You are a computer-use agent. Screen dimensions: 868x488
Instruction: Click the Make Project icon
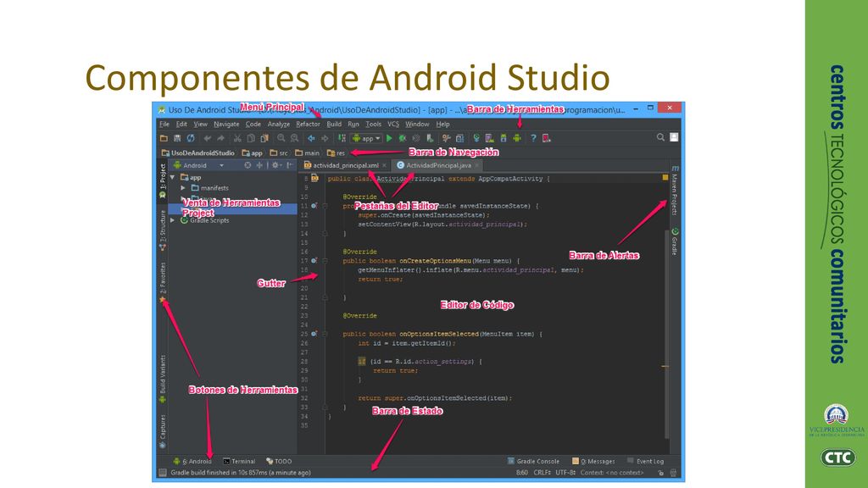click(342, 138)
